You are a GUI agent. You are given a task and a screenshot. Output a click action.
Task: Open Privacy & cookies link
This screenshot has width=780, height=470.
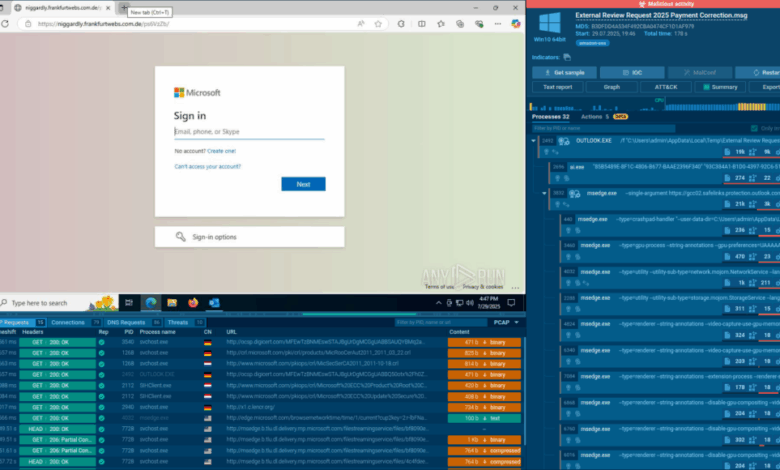point(483,287)
